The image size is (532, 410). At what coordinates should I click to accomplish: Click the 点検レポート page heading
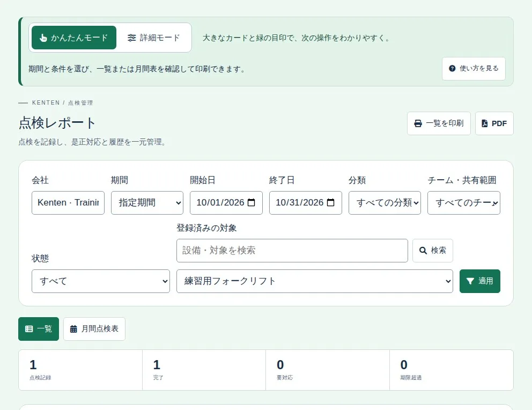point(57,123)
